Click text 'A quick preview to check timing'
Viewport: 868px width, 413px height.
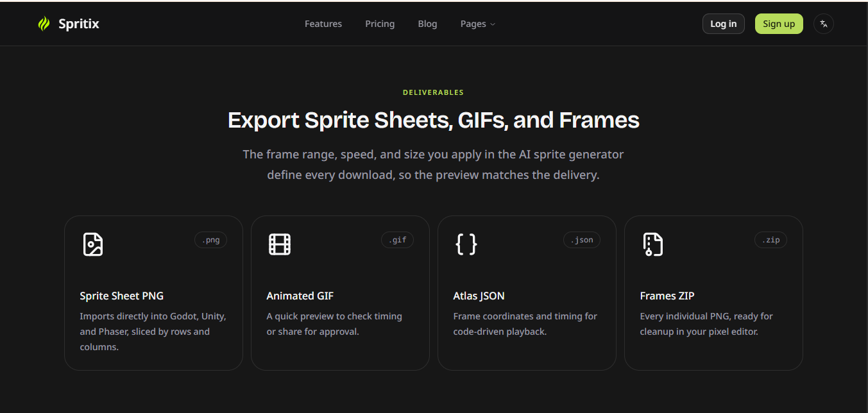pyautogui.click(x=334, y=316)
